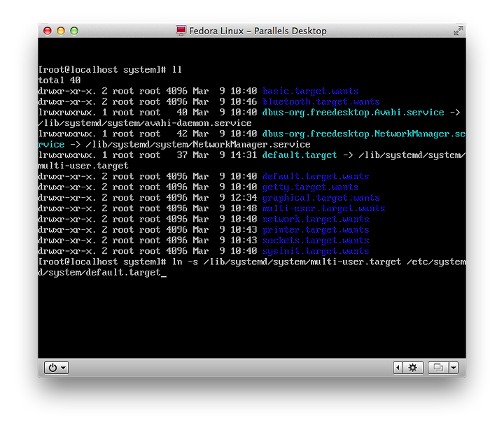Click '/lib/systemd/system/avahi-daemon.service' path text
504x430 pixels.
click(x=145, y=123)
